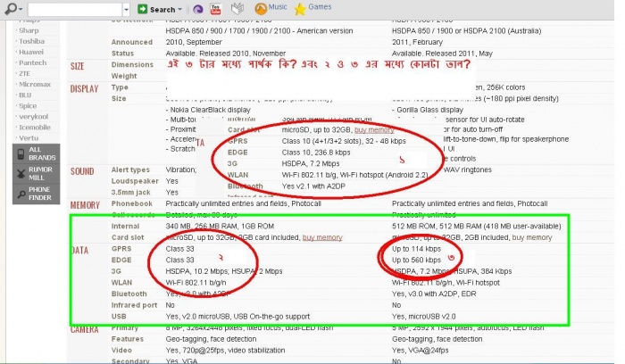The image size is (625, 364).
Task: Click 'Class 10, 236.8 kbps' EDGE value
Action: point(316,153)
